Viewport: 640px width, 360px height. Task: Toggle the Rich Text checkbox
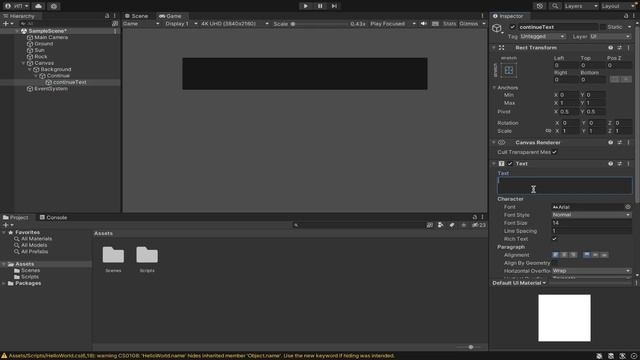tap(554, 239)
